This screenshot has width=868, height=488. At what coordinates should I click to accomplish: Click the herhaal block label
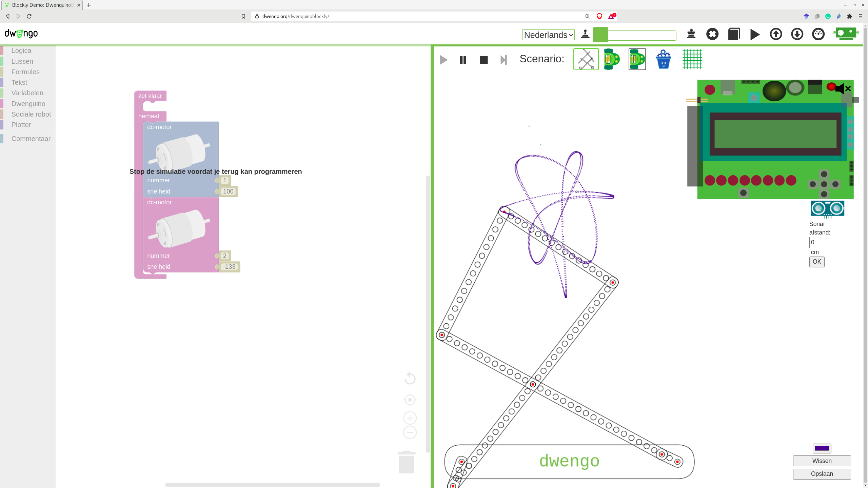tap(149, 116)
